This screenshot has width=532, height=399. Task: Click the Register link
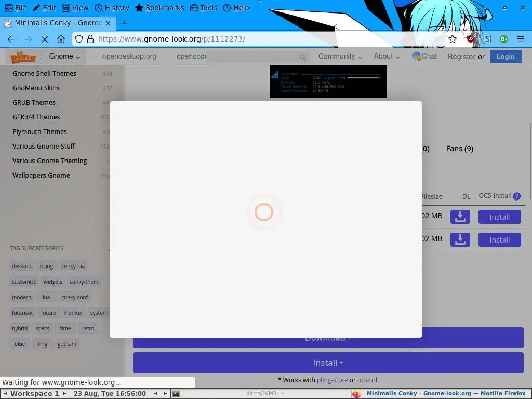[x=461, y=57]
